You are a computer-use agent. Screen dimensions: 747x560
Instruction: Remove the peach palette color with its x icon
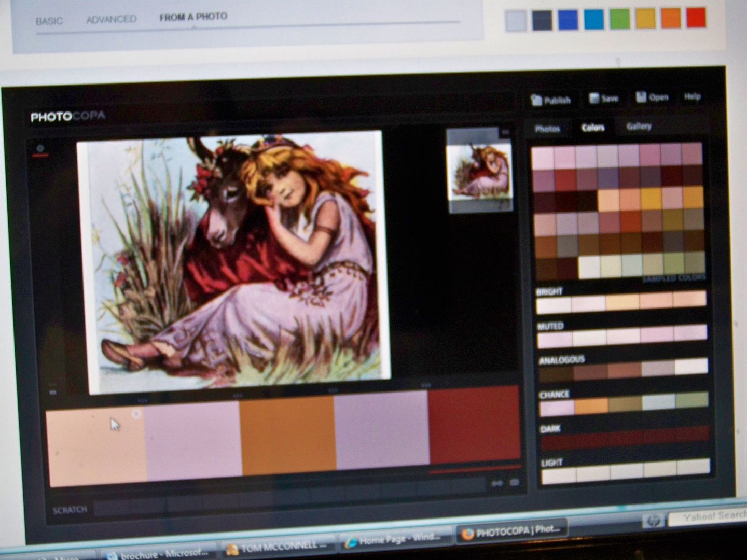(x=136, y=414)
